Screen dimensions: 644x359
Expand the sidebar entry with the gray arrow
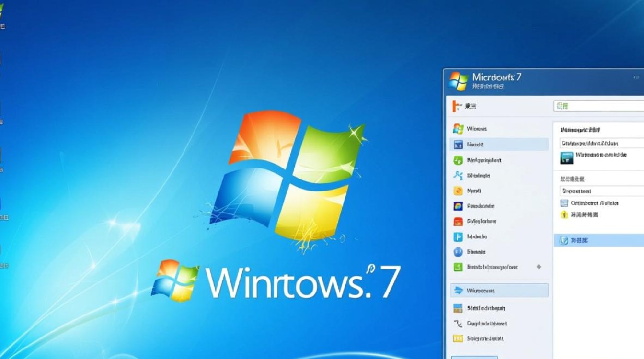(x=539, y=267)
